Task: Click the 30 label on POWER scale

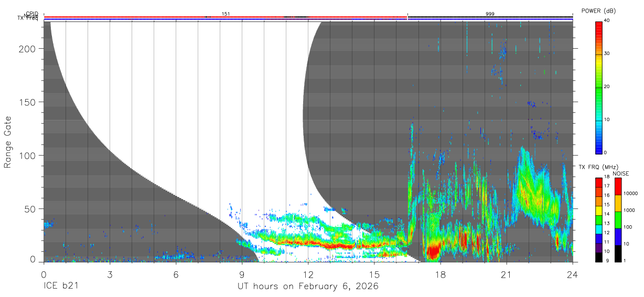Action: (x=607, y=54)
